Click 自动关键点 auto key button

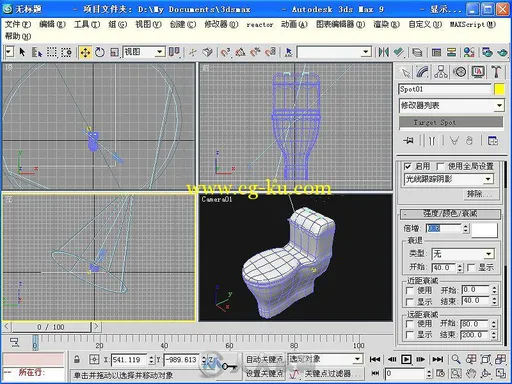coord(264,359)
